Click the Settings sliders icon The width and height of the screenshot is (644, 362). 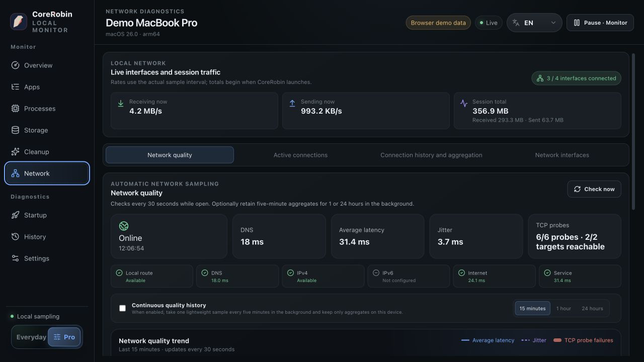[x=15, y=258]
